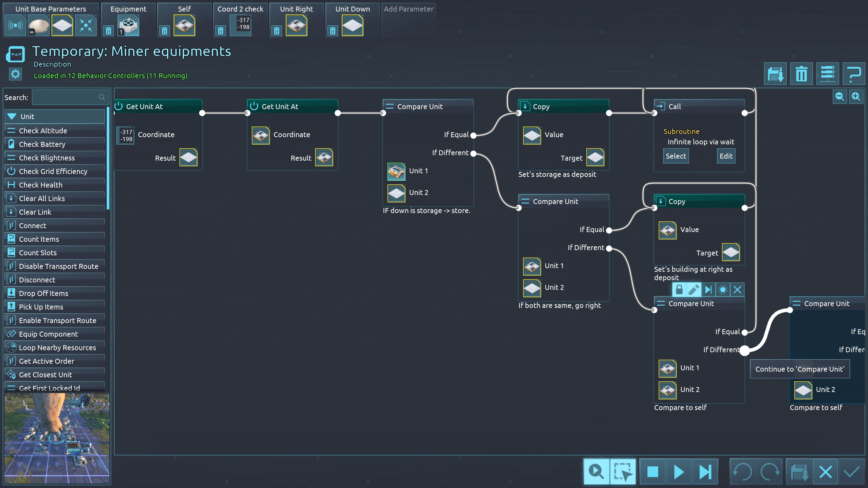
Task: Collapse the Unit category in instruction list
Action: click(x=12, y=117)
